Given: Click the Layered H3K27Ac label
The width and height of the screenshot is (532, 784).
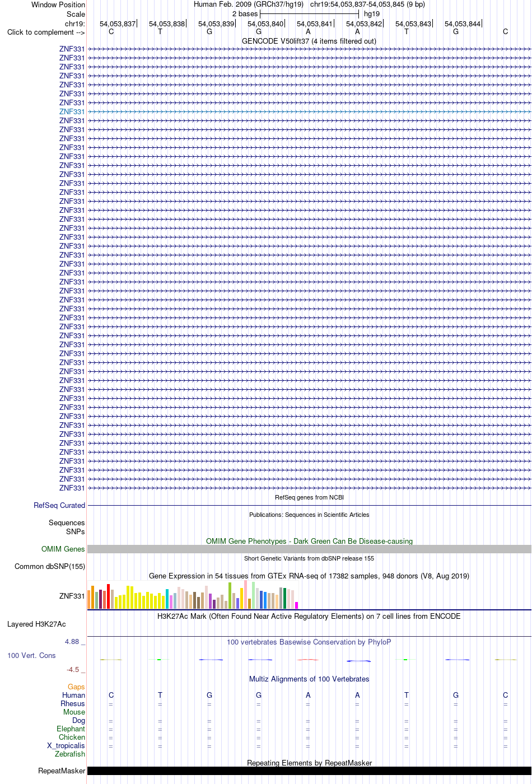Looking at the screenshot, I should pos(36,624).
